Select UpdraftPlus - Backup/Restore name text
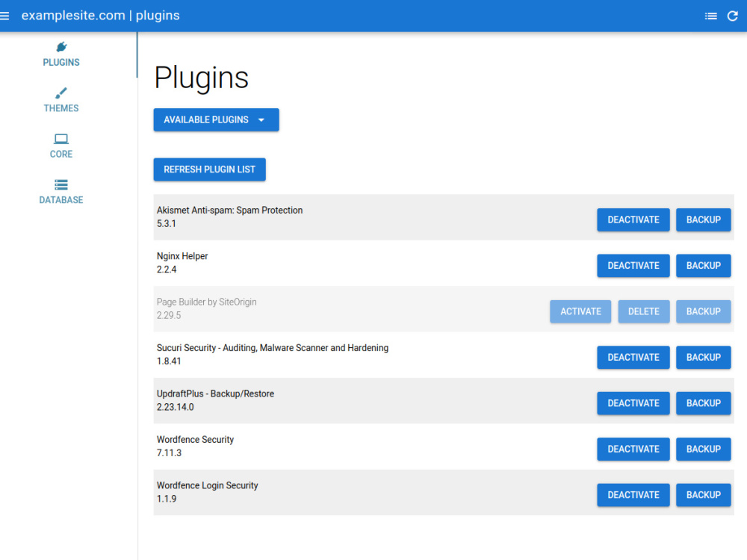This screenshot has width=747, height=560. (215, 393)
